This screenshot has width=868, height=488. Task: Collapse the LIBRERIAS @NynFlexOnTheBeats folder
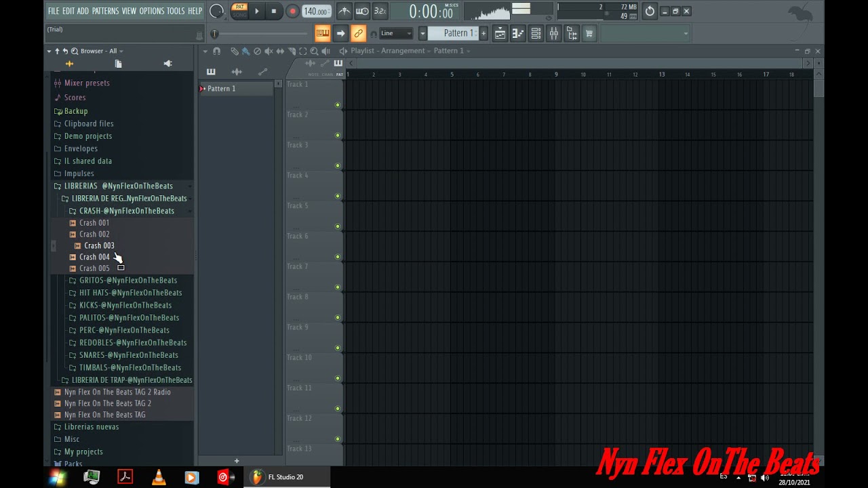click(118, 186)
